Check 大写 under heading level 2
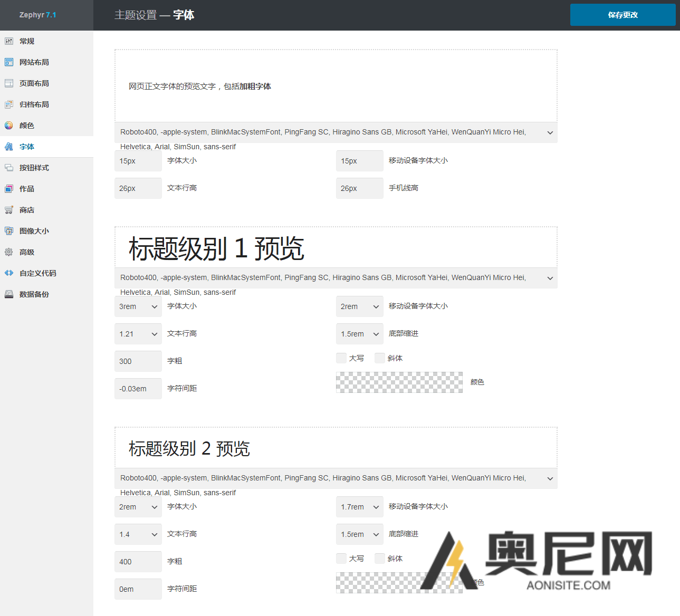This screenshot has height=616, width=680. tap(341, 558)
